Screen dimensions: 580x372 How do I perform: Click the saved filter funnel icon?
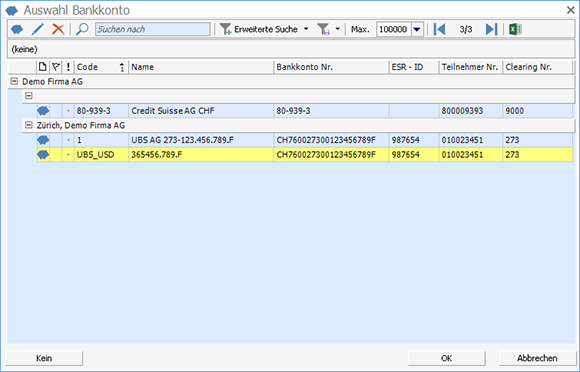point(323,29)
